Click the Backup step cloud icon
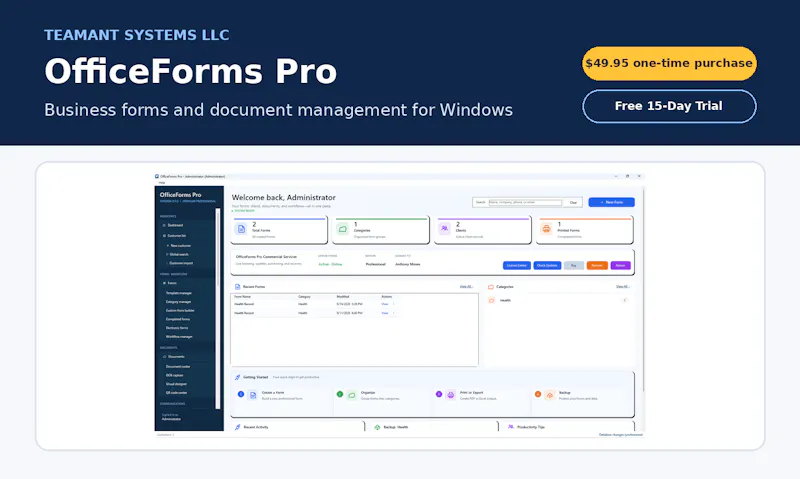The height and width of the screenshot is (479, 800). 549,395
